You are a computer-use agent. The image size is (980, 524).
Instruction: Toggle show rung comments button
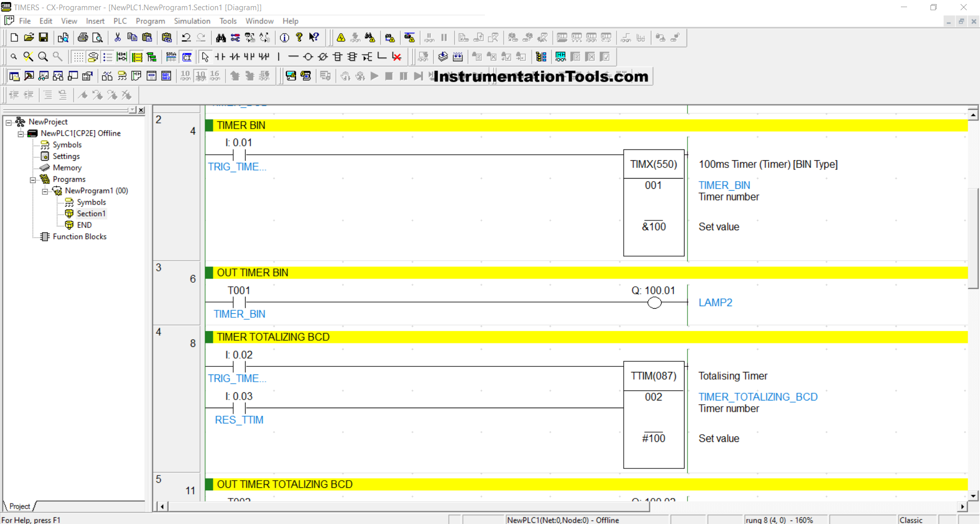(x=93, y=57)
